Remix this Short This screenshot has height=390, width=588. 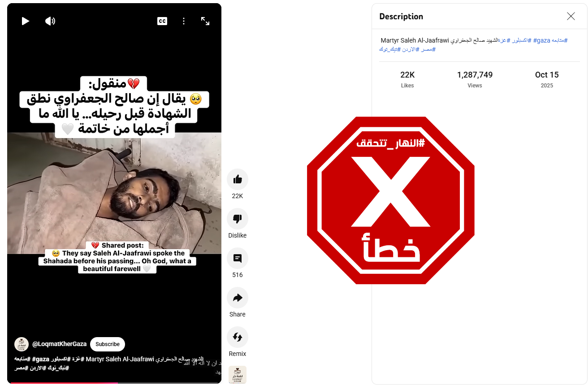click(238, 337)
